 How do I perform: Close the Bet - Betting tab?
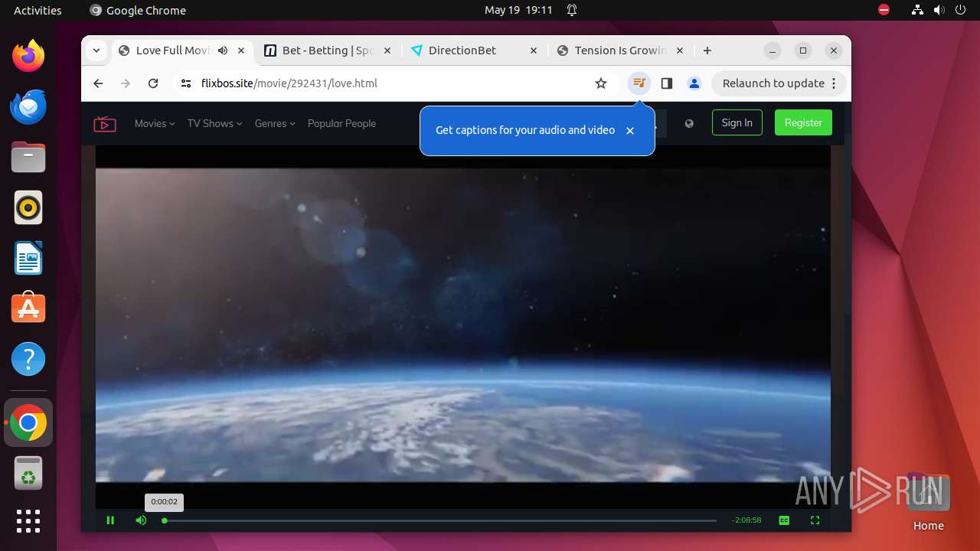coord(387,51)
